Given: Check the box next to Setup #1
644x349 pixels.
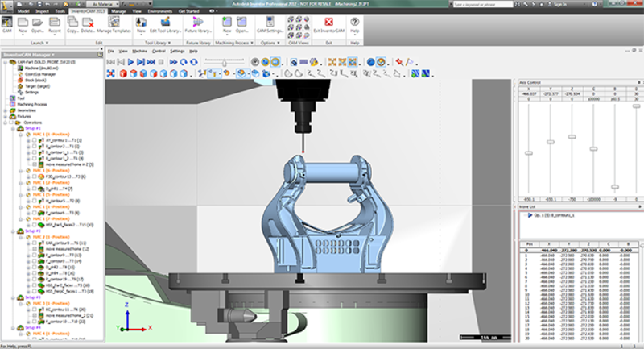Looking at the screenshot, I should click(x=11, y=128).
